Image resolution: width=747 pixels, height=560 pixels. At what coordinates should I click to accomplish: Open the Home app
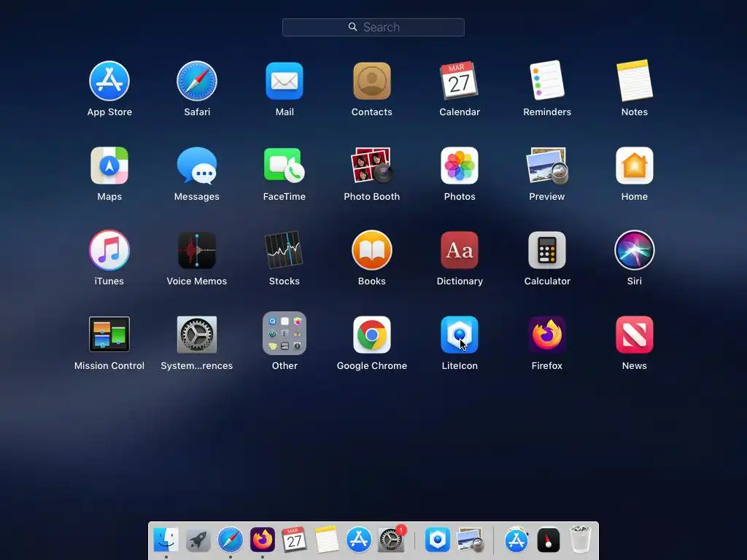coord(635,166)
